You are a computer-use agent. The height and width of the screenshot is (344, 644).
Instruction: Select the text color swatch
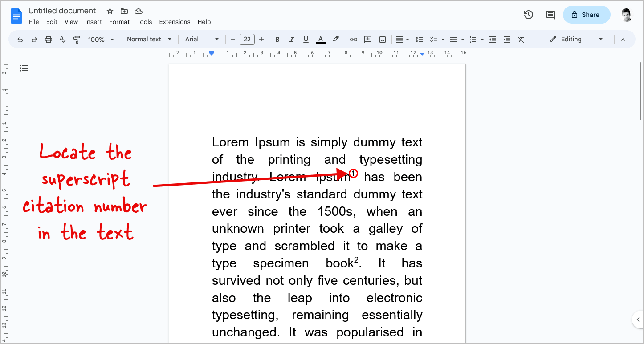coord(320,39)
